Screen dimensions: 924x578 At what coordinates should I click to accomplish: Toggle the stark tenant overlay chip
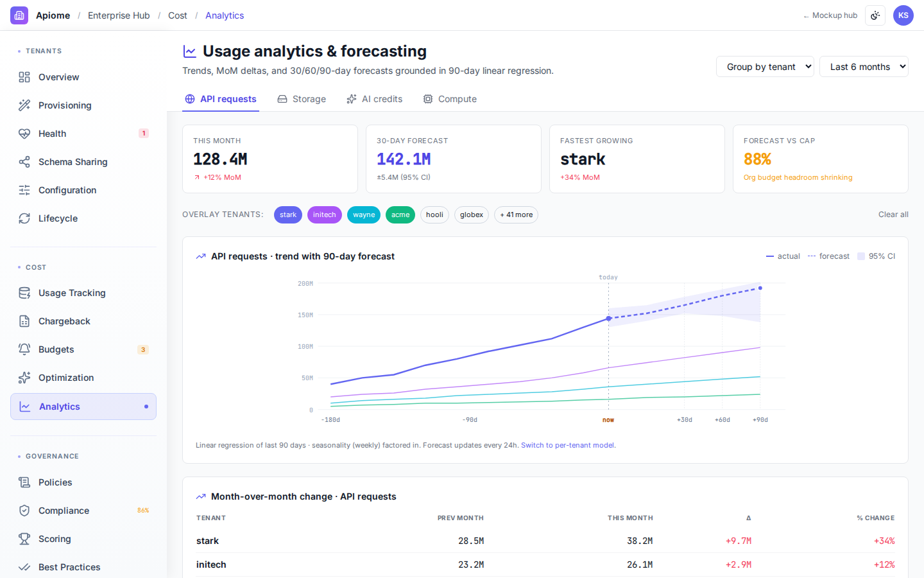[x=288, y=215]
